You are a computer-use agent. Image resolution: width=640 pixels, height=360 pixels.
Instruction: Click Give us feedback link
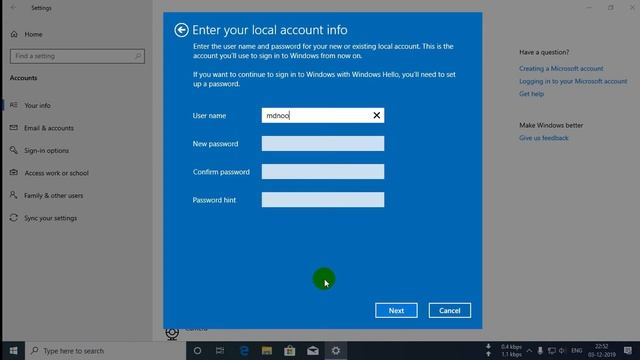[543, 138]
